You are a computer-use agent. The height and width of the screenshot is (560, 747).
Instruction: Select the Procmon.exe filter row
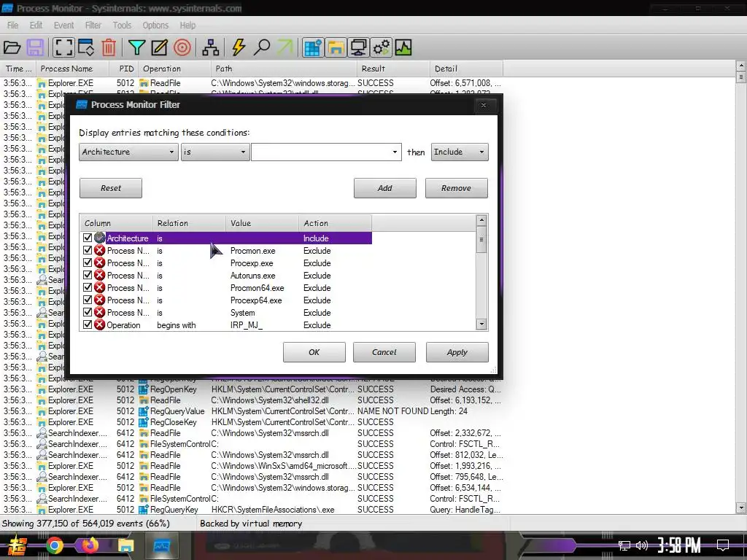(228, 251)
